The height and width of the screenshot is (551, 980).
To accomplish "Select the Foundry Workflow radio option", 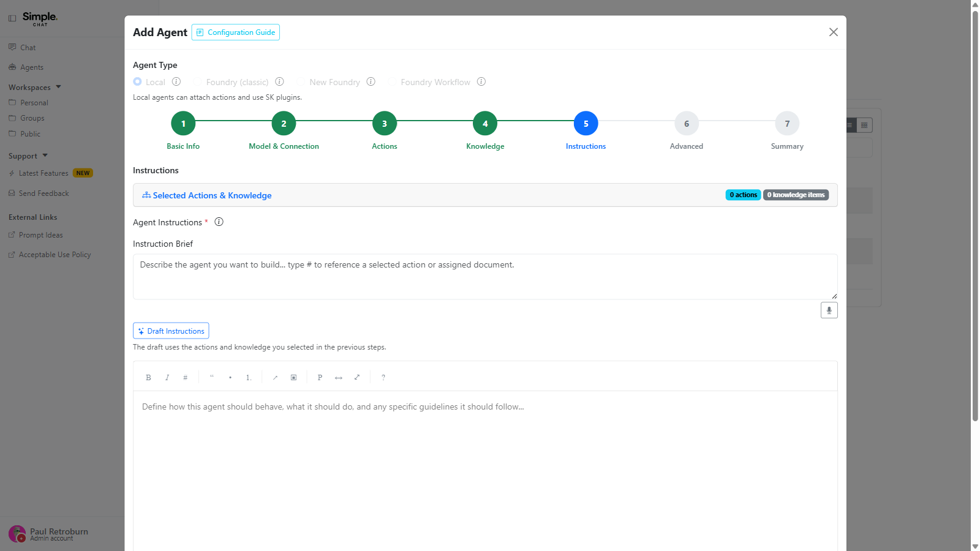I will [393, 81].
